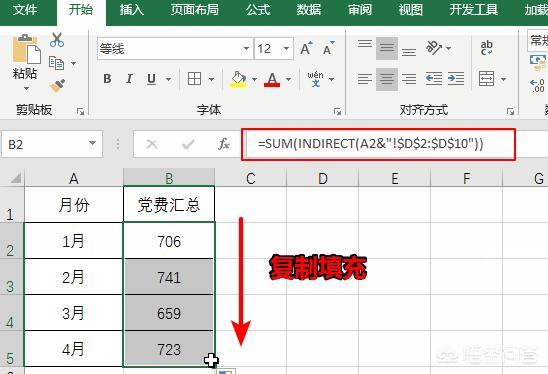The image size is (548, 374).
Task: Toggle italic formatting
Action: [x=129, y=79]
